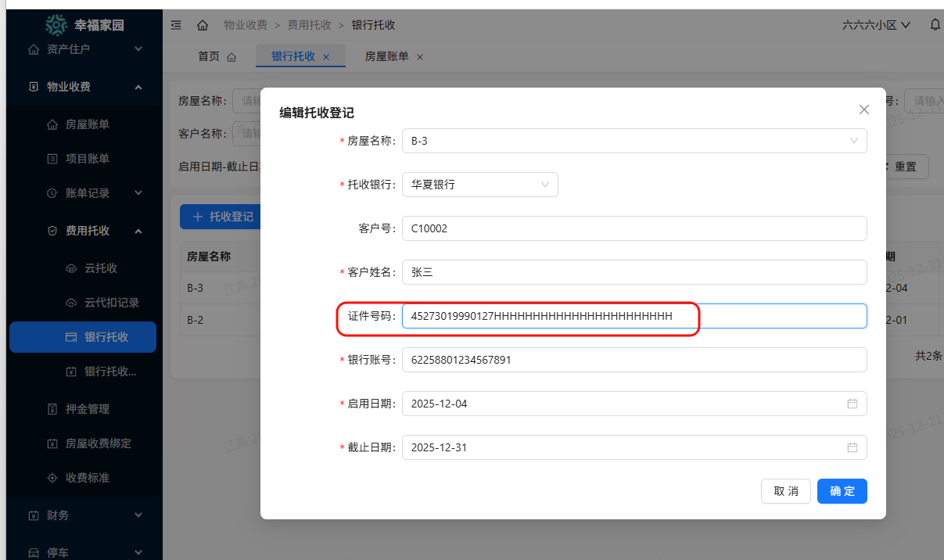The image size is (944, 560).
Task: Click the sidebar collapse hamburger icon
Action: coord(176,25)
